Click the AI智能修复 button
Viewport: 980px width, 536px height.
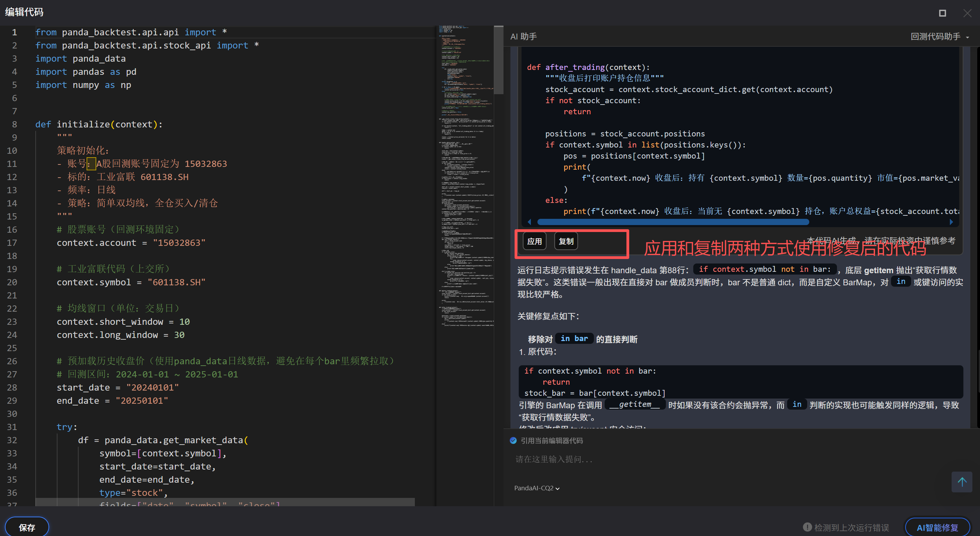tap(937, 527)
